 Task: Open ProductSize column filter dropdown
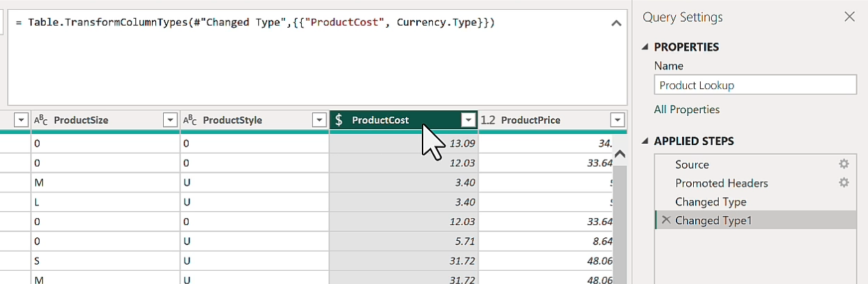point(170,120)
